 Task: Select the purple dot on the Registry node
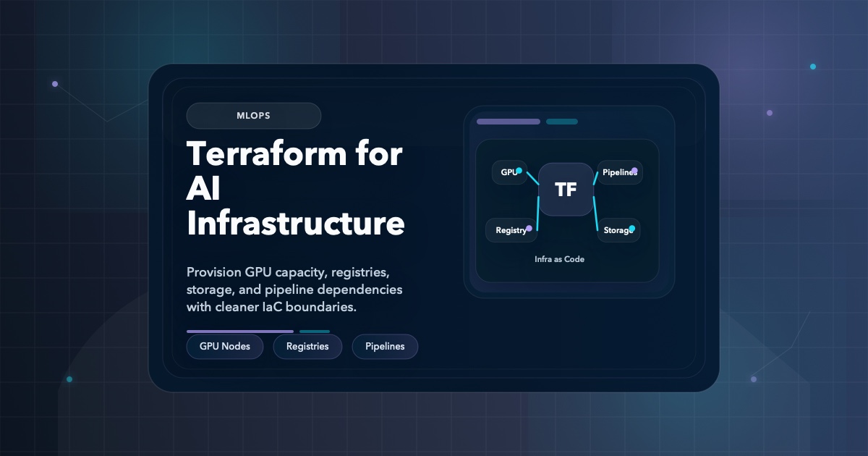[529, 228]
